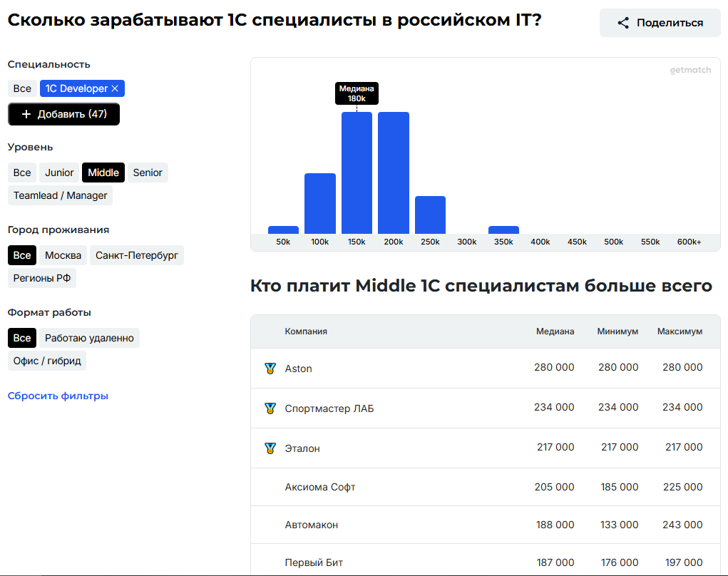Click the plus icon in Добавить (47)
This screenshot has height=576, width=728.
coord(26,114)
